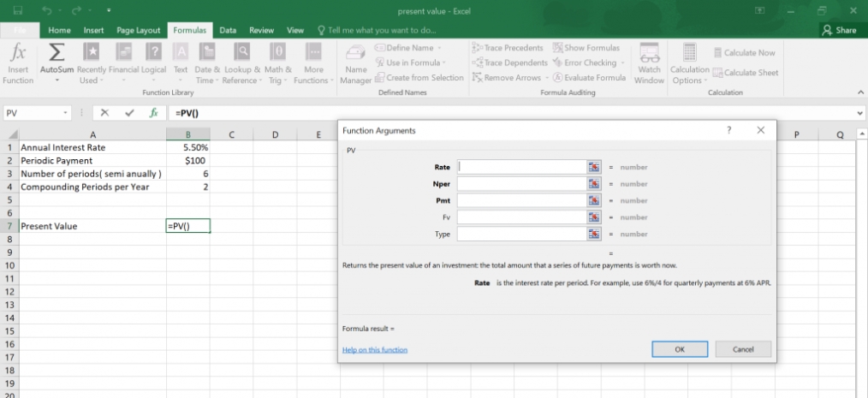Open the Help on this function link
The height and width of the screenshot is (398, 868).
(375, 350)
